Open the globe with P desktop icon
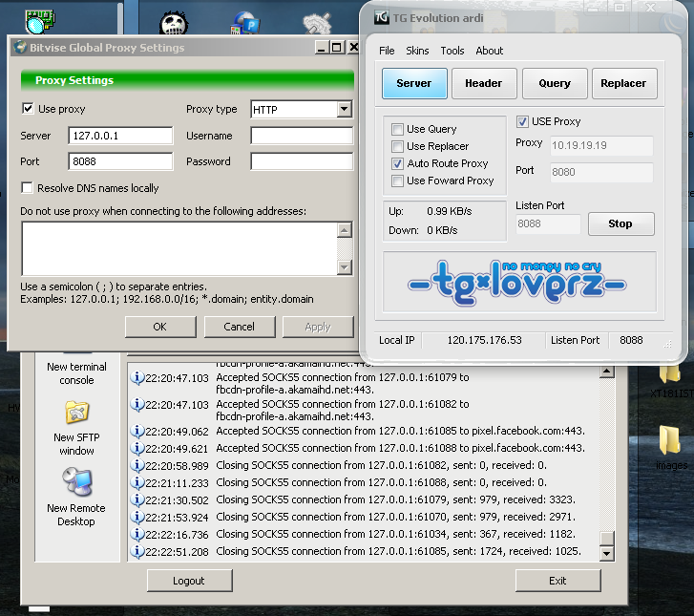The height and width of the screenshot is (616, 694). [244, 23]
